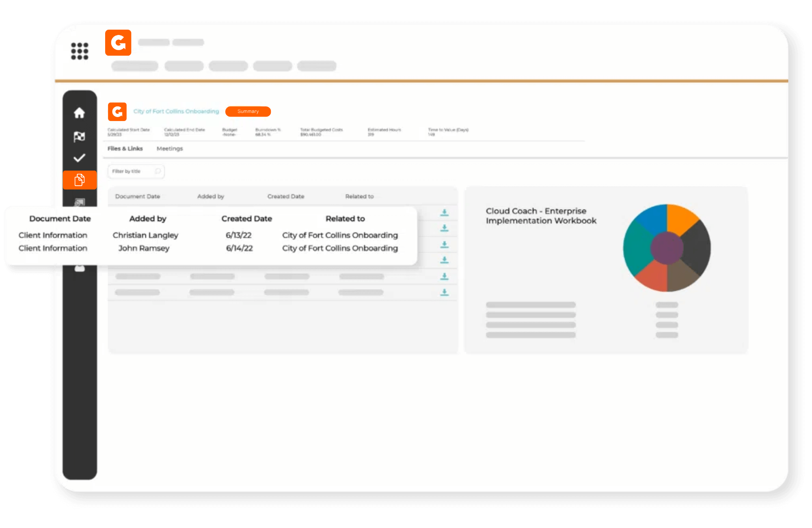Click the Related to header in the popup

(345, 219)
